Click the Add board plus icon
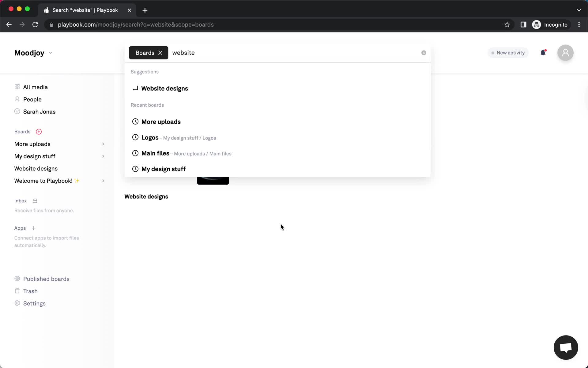The height and width of the screenshot is (368, 588). [x=39, y=132]
